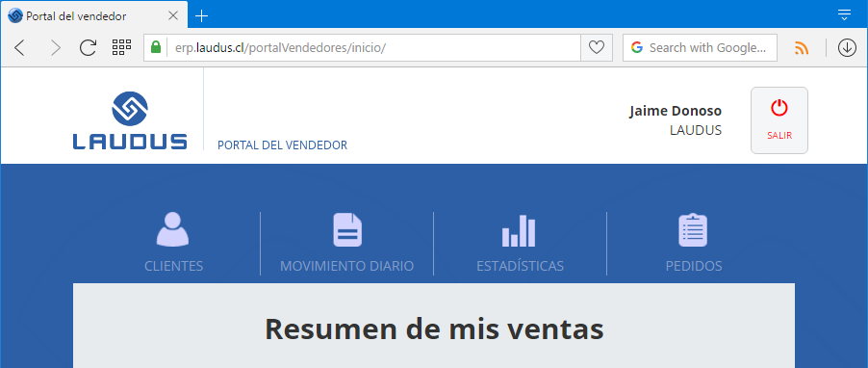Select MOVIMIENTO DIARIO menu label

pos(347,266)
